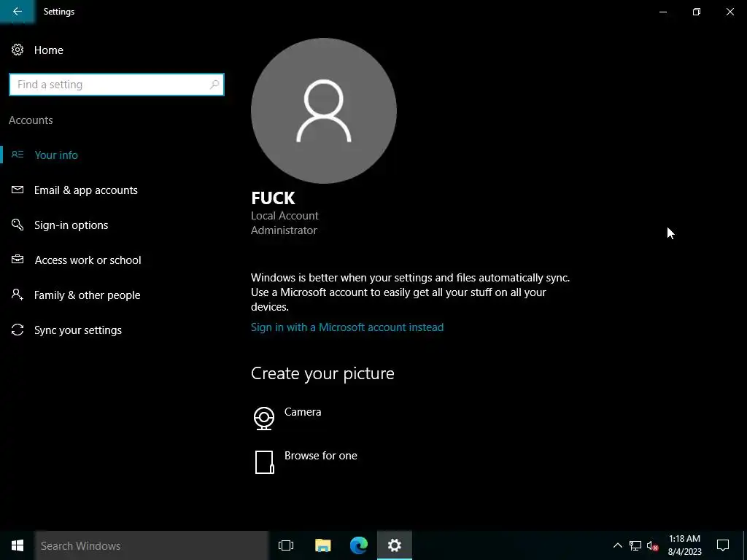Image resolution: width=747 pixels, height=560 pixels.
Task: Click the account profile picture avatar
Action: (323, 111)
